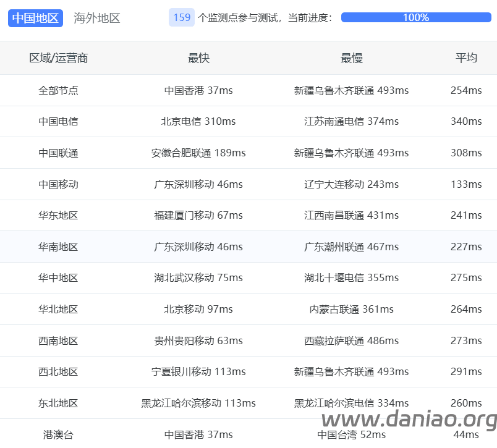Image resolution: width=497 pixels, height=448 pixels.
Task: Select the 中国电信 row label
Action: (x=59, y=122)
